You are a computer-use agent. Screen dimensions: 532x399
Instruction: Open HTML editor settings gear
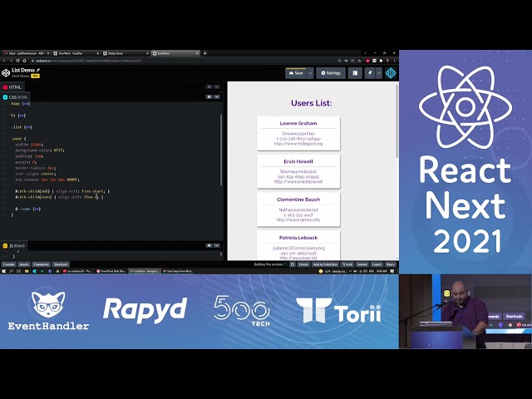(x=209, y=86)
